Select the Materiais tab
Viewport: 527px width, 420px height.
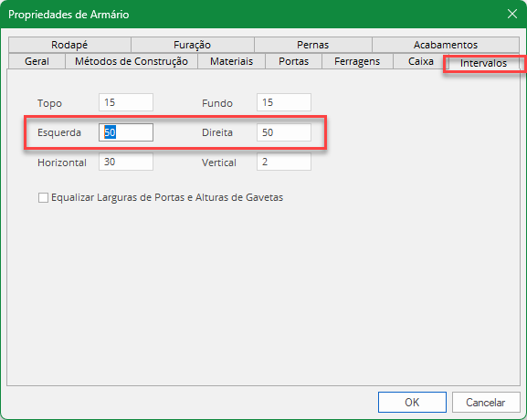tap(232, 61)
